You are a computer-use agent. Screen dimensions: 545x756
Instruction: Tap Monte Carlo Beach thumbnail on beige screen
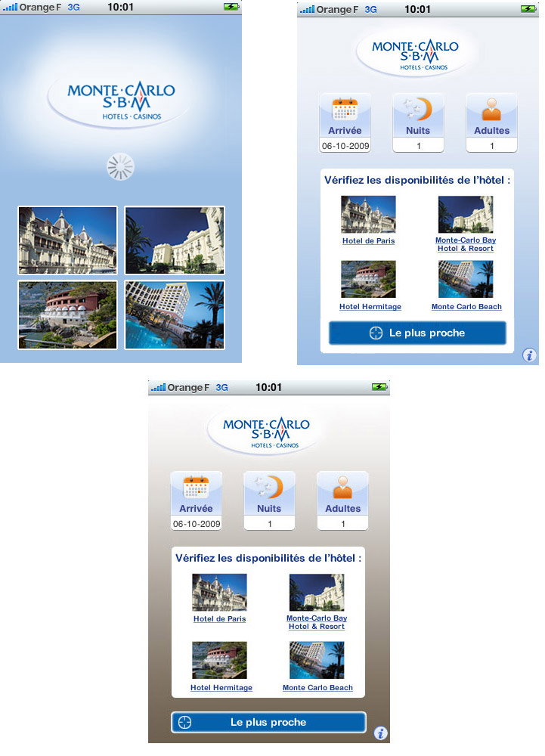pyautogui.click(x=317, y=661)
